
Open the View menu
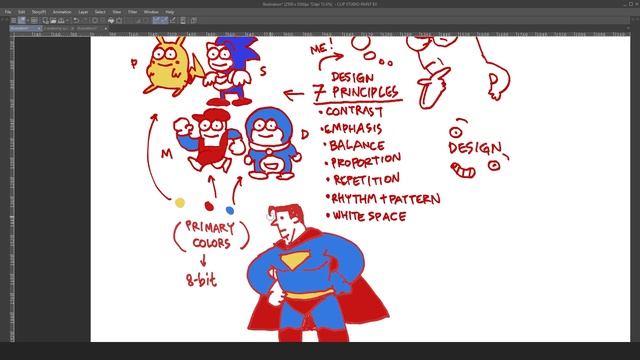117,12
